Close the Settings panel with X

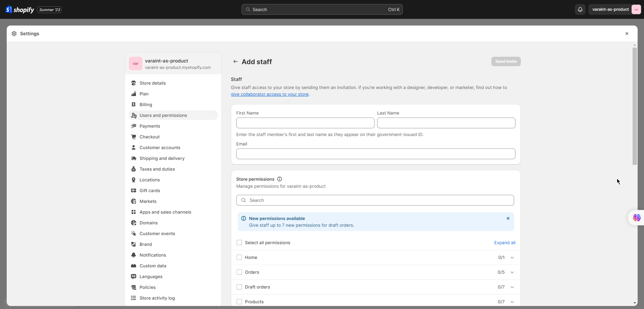(x=627, y=34)
